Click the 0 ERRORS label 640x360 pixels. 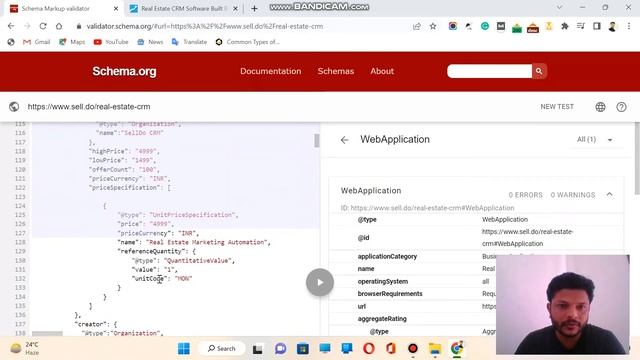click(525, 195)
